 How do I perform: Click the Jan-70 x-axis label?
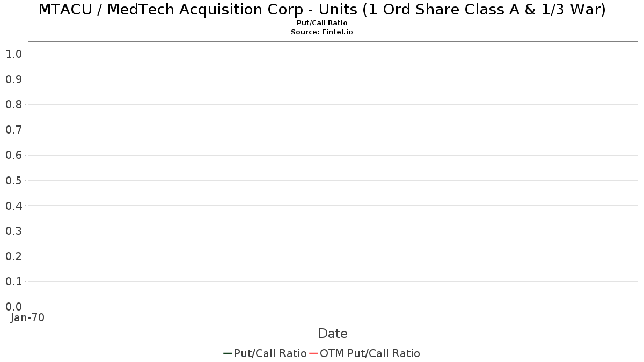(27, 317)
